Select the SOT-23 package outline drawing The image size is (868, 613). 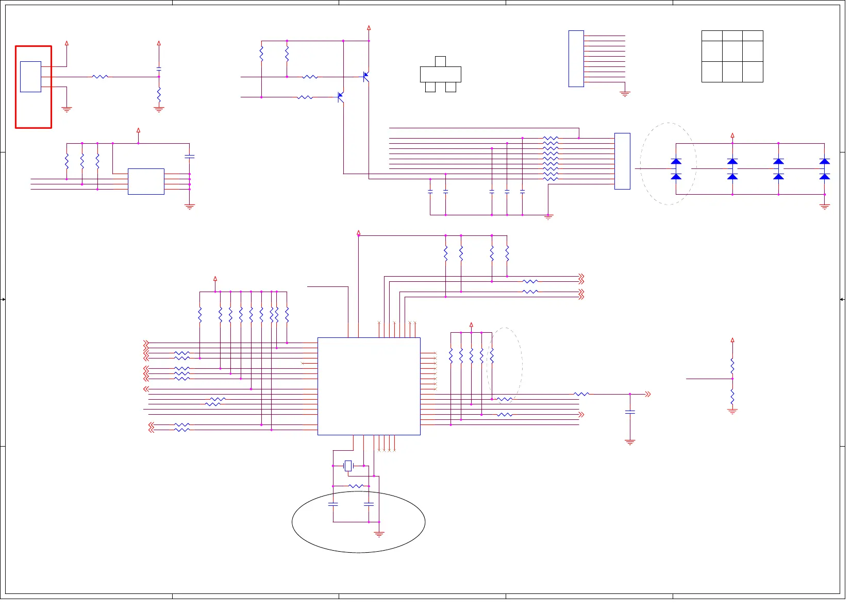(x=441, y=74)
